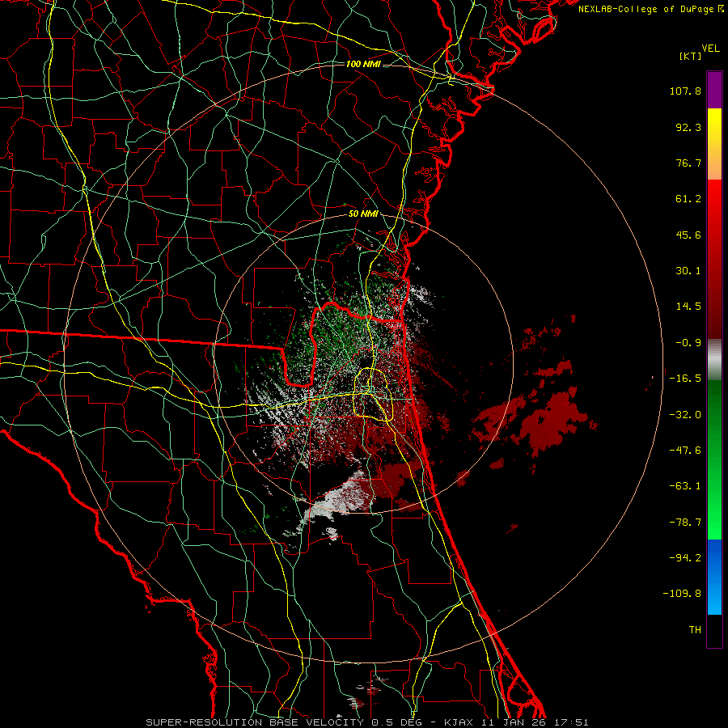Click the -94.2 velocity scale value
The height and width of the screenshot is (728, 728).
coord(685,557)
